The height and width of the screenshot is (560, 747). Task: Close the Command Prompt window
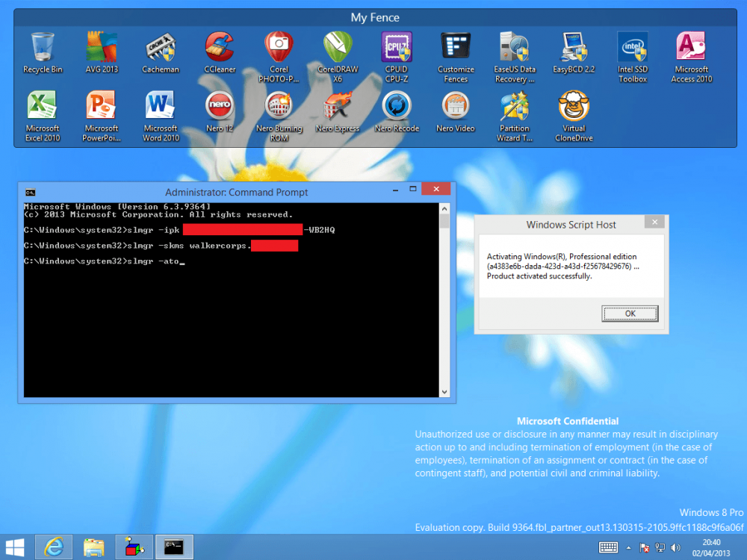(436, 189)
